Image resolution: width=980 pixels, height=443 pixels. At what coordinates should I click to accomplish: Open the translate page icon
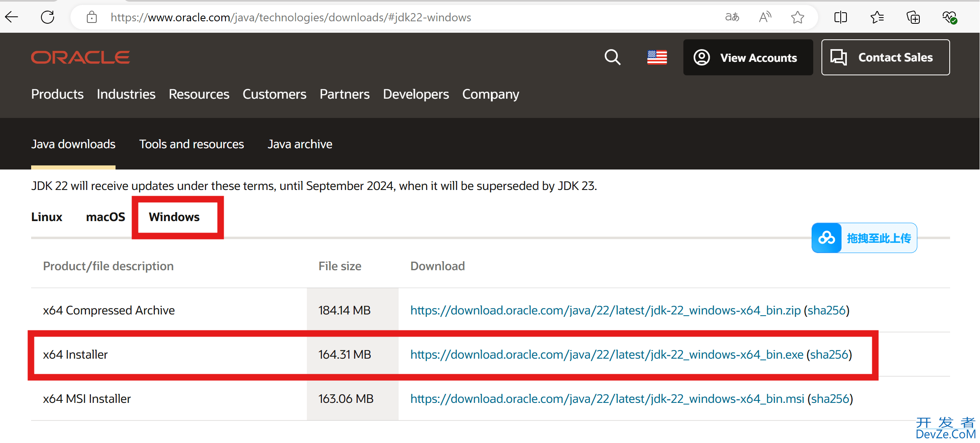pyautogui.click(x=732, y=17)
